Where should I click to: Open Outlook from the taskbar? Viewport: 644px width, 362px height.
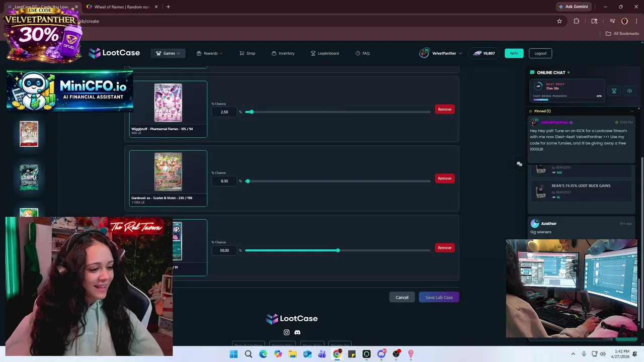[307, 354]
